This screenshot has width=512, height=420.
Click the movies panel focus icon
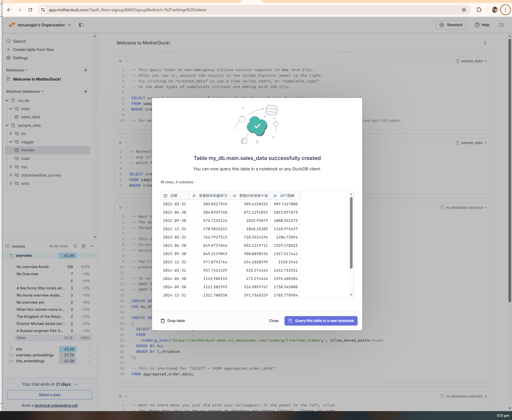(84, 246)
